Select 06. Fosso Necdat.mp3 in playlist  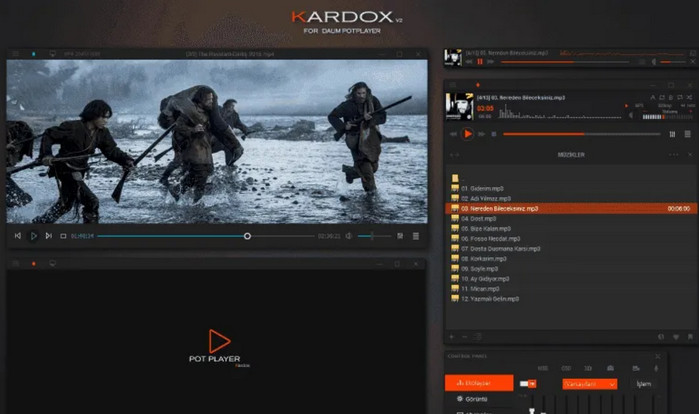click(571, 239)
